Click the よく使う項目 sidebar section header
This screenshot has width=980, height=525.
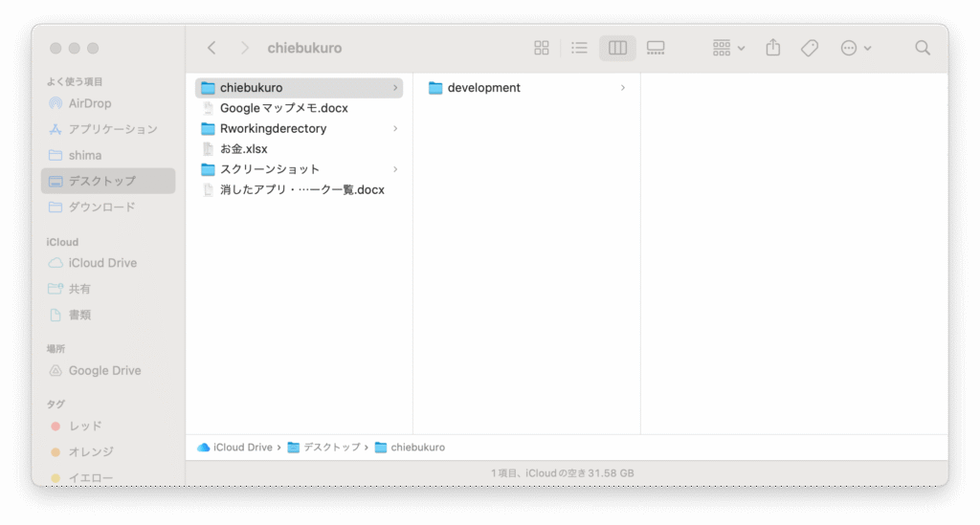75,82
